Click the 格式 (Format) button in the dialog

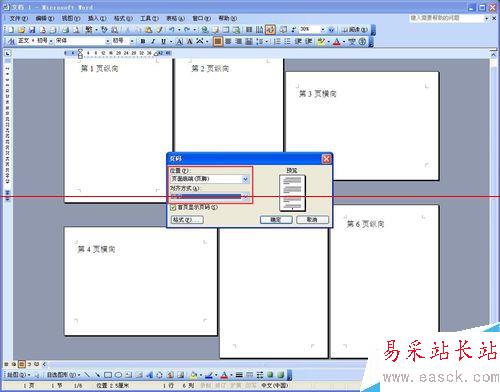pyautogui.click(x=187, y=220)
